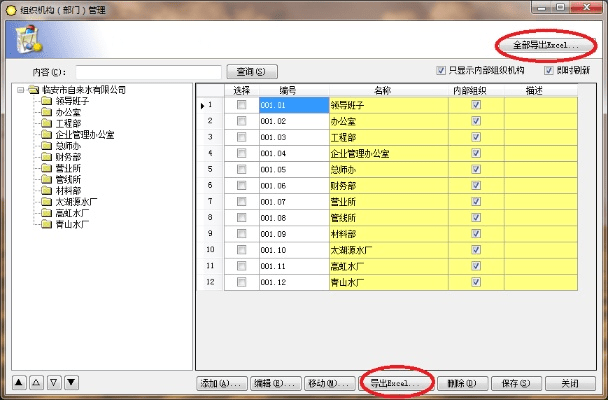Click the 001.10 code cell

294,250
